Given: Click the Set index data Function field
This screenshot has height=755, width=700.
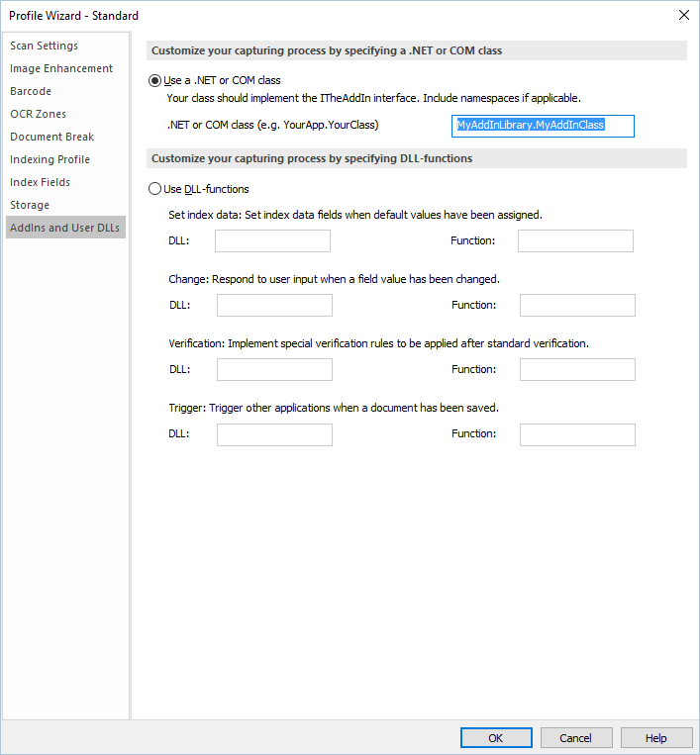Looking at the screenshot, I should [x=575, y=240].
